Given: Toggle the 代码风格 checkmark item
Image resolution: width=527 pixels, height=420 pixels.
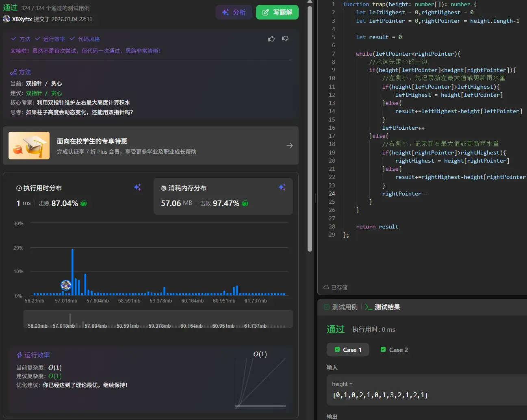Looking at the screenshot, I should coord(85,39).
